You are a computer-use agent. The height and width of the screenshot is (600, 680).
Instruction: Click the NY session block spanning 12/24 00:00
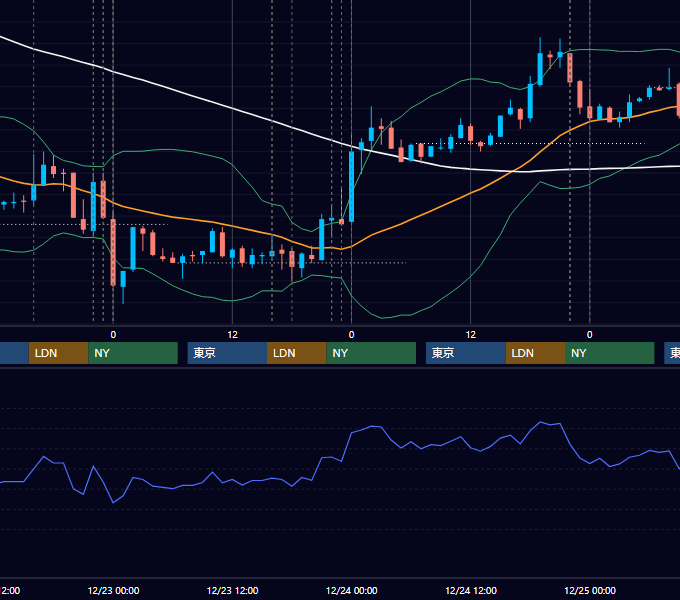pos(371,353)
